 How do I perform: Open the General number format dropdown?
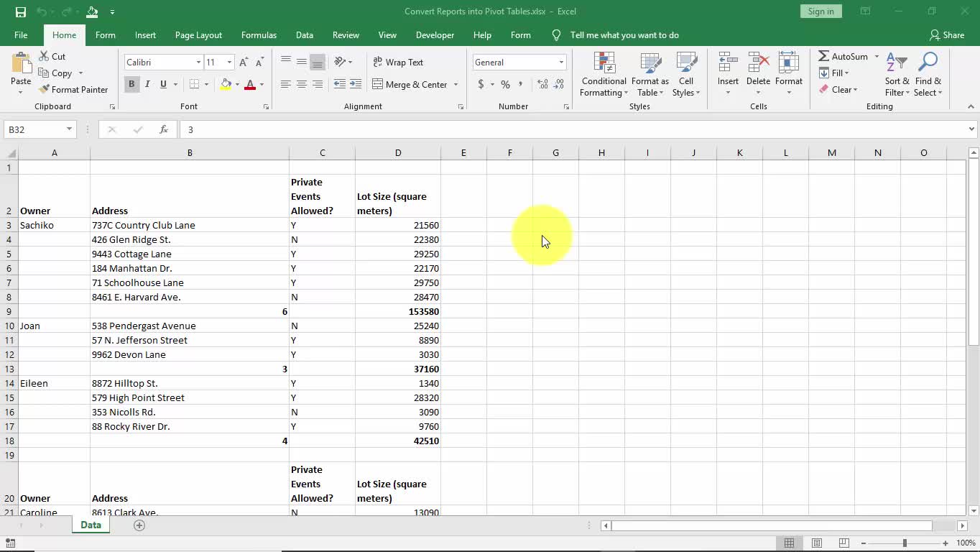[561, 63]
